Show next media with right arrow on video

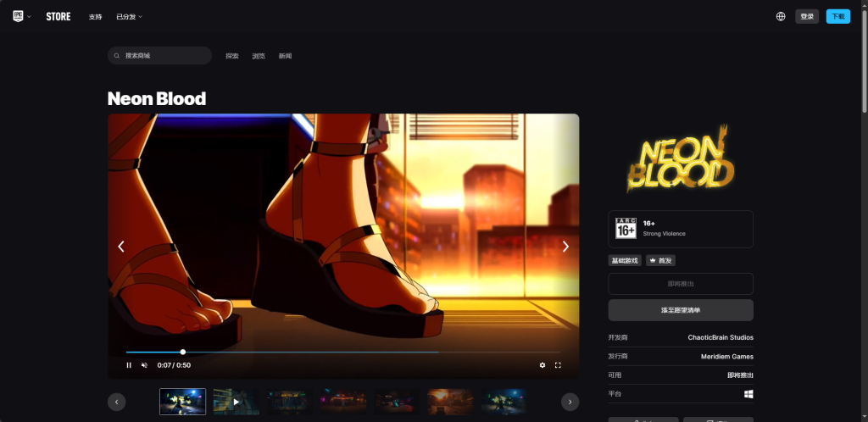(565, 247)
